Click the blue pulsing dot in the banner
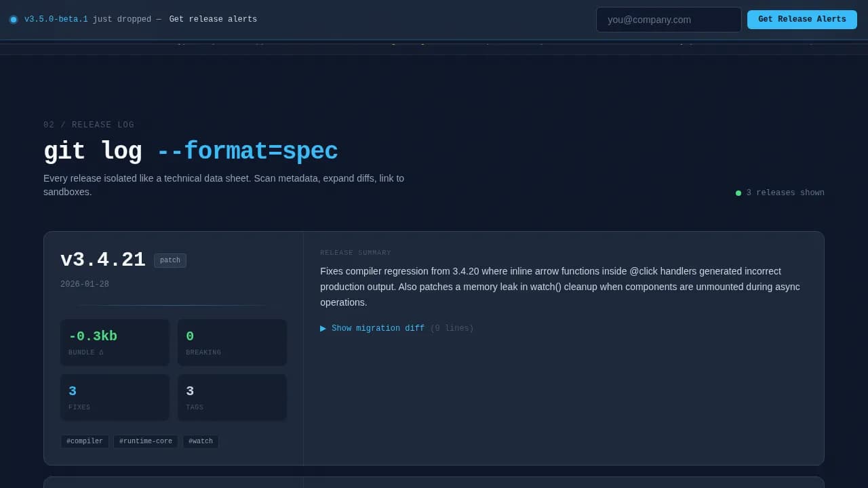The width and height of the screenshot is (868, 488). [14, 20]
